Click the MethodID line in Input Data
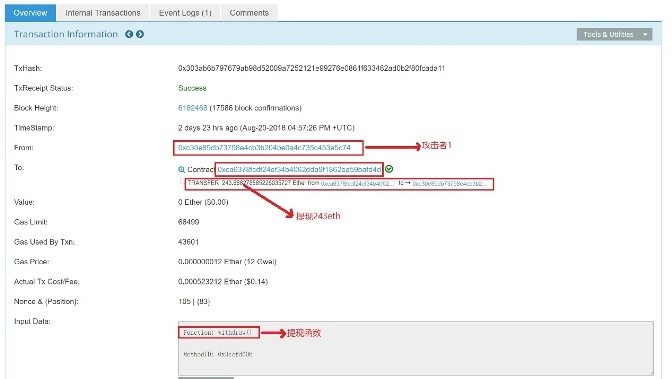This screenshot has width=672, height=379. tap(218, 355)
